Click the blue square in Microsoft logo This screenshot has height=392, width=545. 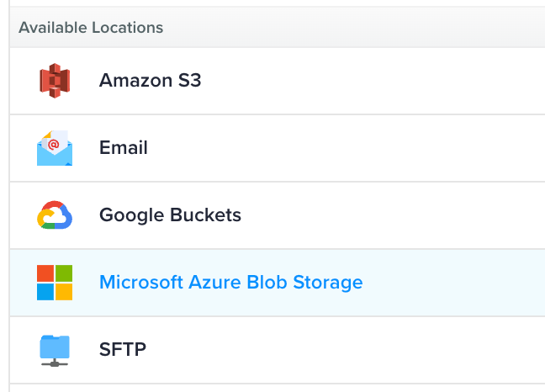pos(45,292)
